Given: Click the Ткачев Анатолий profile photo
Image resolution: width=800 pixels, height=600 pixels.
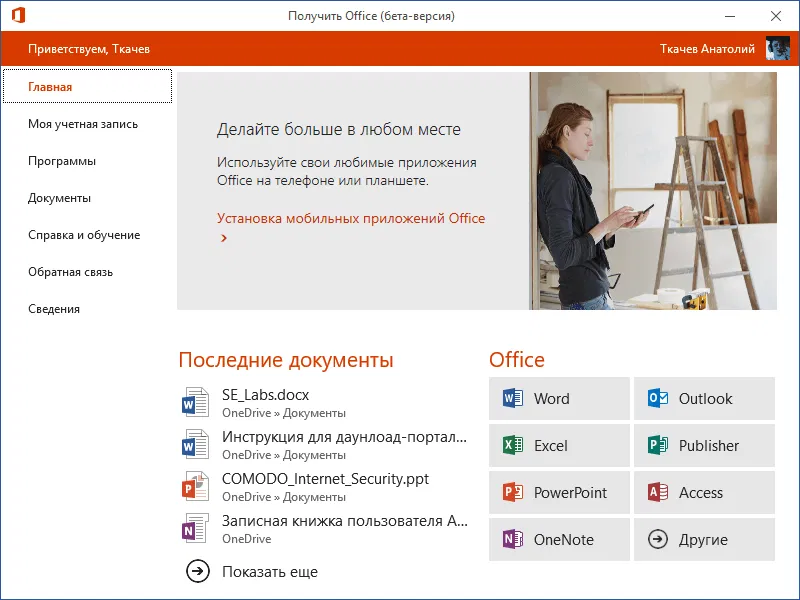Looking at the screenshot, I should pos(778,47).
